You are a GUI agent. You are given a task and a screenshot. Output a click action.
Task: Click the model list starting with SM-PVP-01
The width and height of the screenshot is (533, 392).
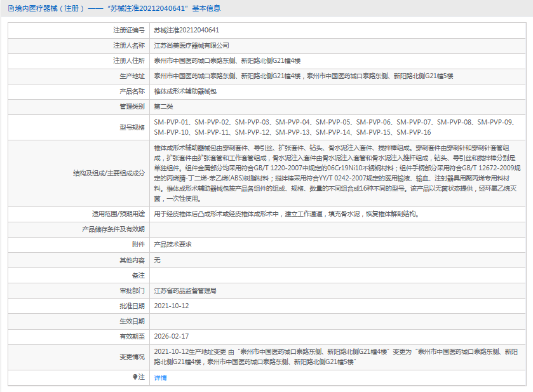click(x=335, y=127)
